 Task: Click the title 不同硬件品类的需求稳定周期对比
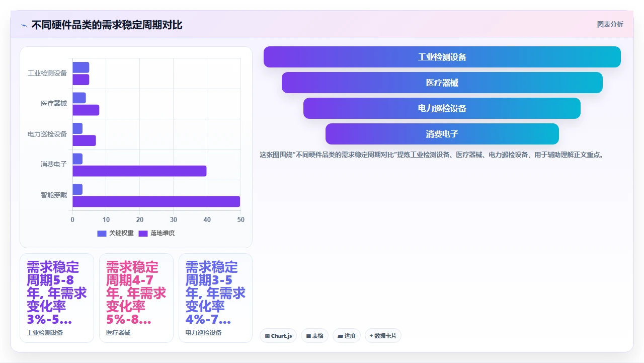(x=107, y=25)
